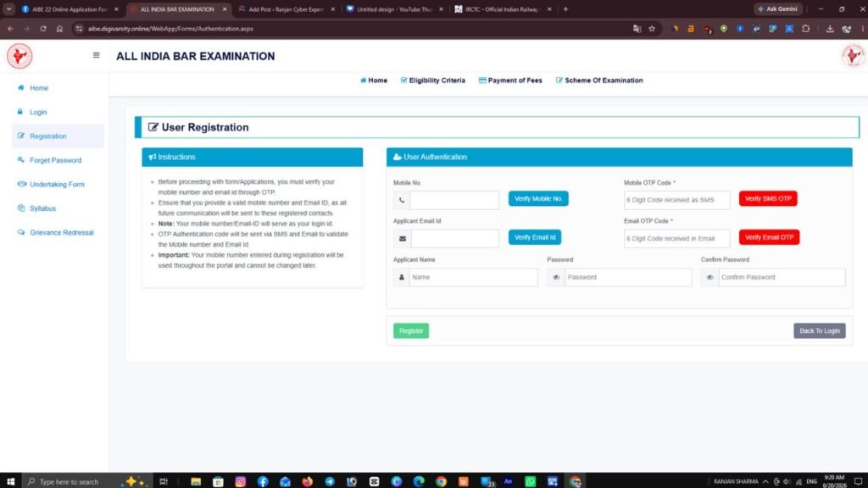Close the ALL INDIA BAR EXAMINATION tab
The height and width of the screenshot is (488, 868).
pyautogui.click(x=224, y=9)
